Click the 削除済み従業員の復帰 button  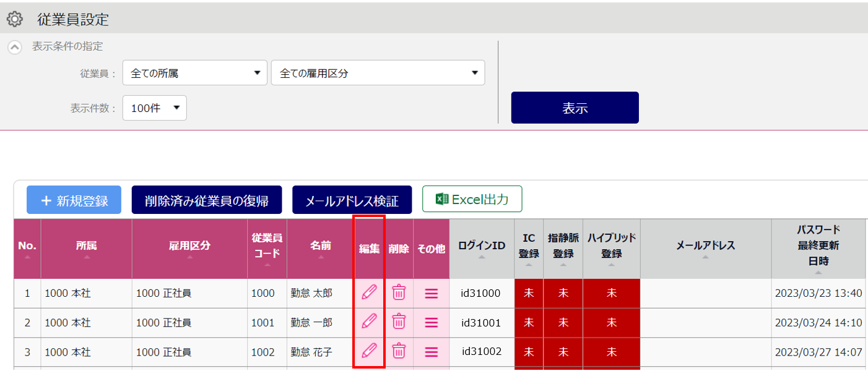[x=207, y=200]
